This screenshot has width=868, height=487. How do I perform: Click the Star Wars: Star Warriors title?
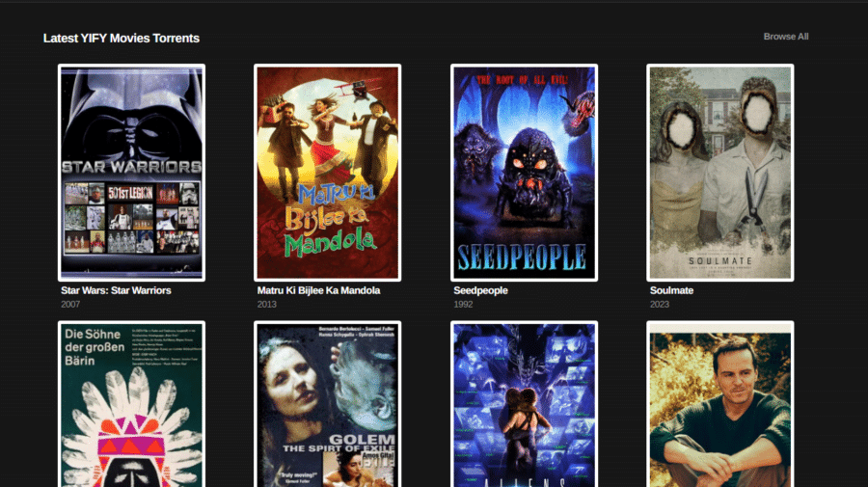[x=116, y=290]
